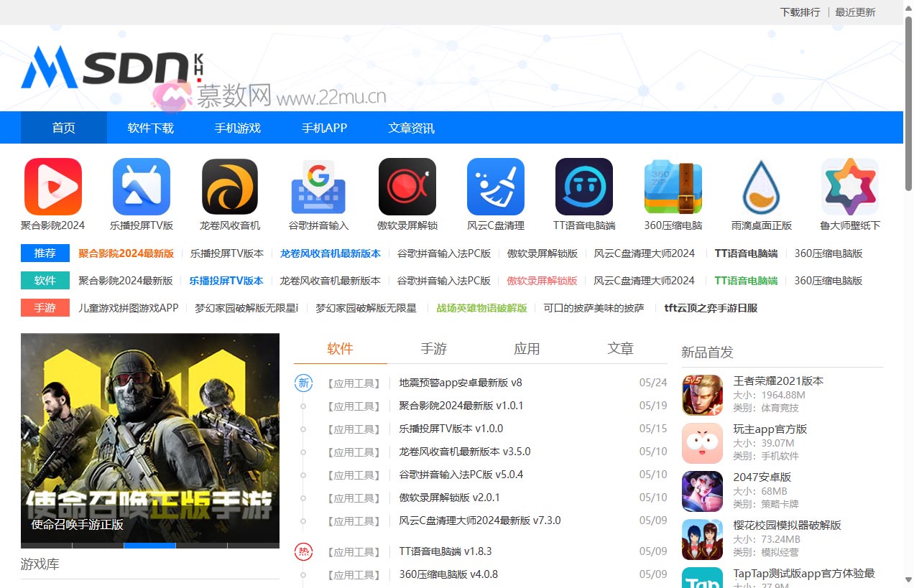The image size is (914, 588).
Task: Switch to the 软件下载 navigation menu
Action: [150, 127]
